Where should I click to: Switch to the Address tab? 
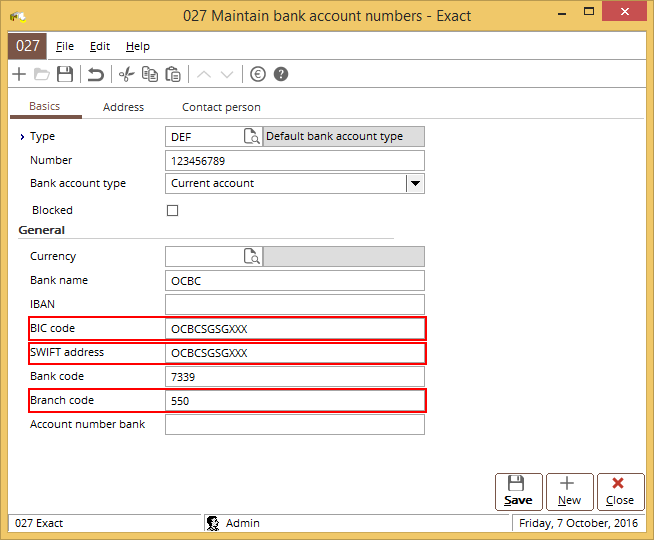(x=123, y=107)
